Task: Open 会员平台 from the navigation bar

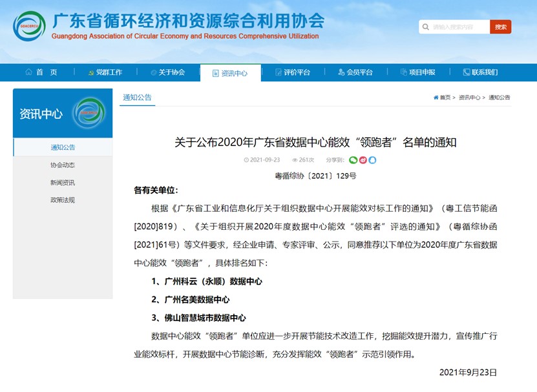Action: (355, 72)
